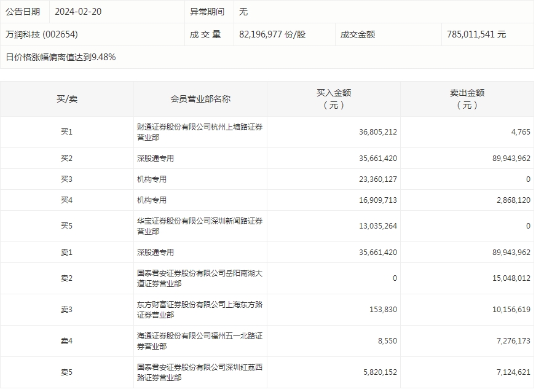
Task: Select the 买4 row label
Action: pos(66,200)
